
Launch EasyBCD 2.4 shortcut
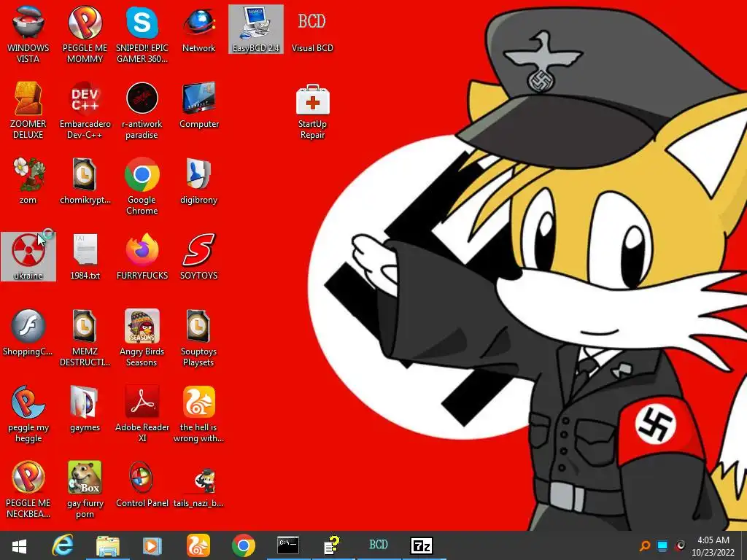click(256, 29)
